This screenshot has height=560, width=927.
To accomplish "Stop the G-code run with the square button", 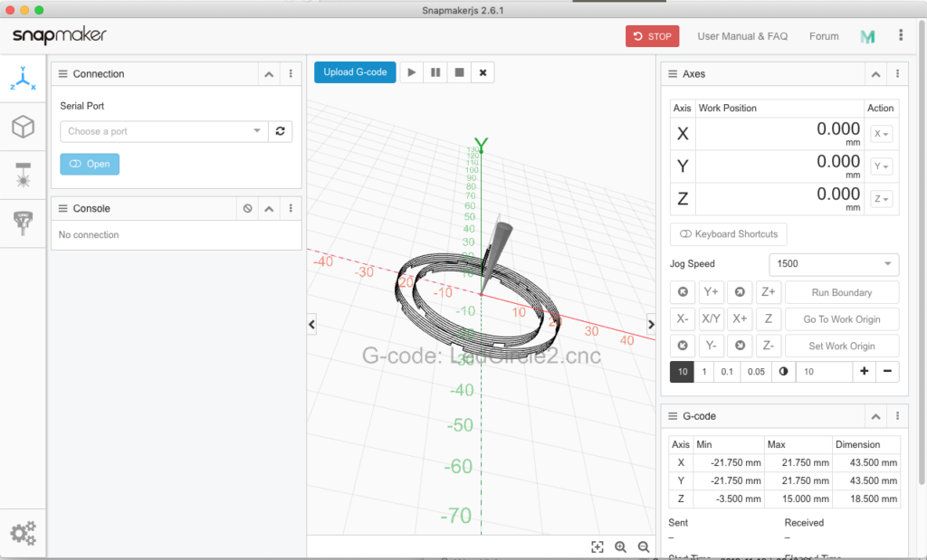I will pyautogui.click(x=459, y=72).
